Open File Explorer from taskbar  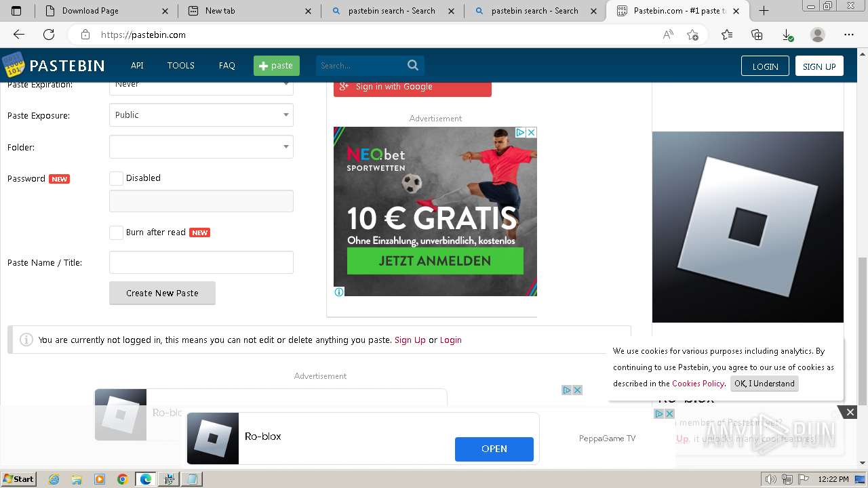(x=77, y=479)
